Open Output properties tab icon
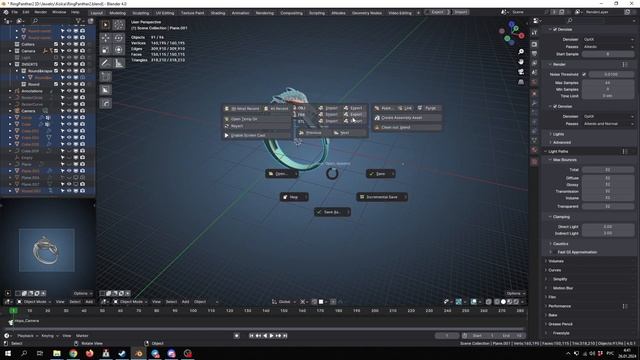Viewport: 640px width, 360px height. point(535,53)
